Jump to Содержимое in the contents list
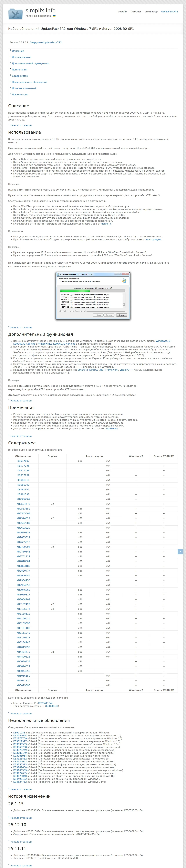 pyautogui.click(x=20, y=76)
